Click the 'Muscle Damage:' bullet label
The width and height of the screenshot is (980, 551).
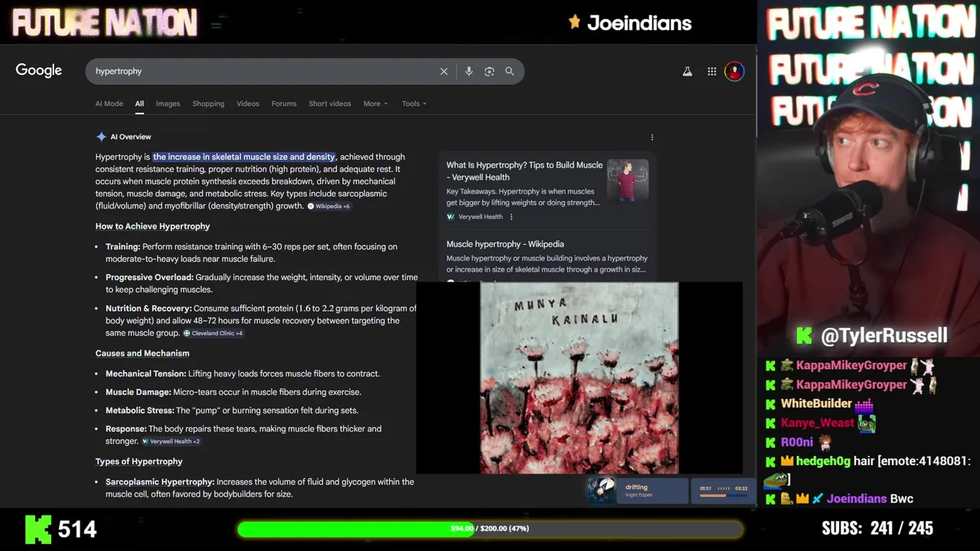[139, 392]
